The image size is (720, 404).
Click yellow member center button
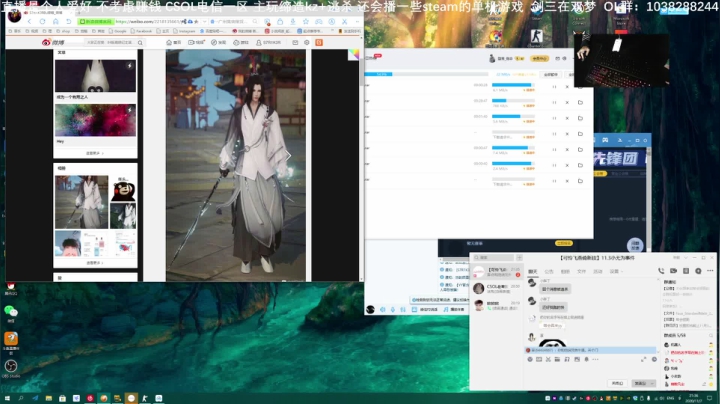[540, 59]
